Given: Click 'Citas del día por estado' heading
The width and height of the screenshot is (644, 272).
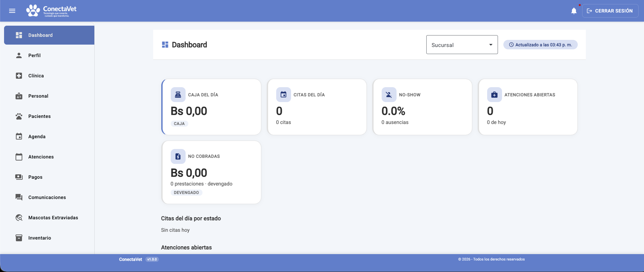Looking at the screenshot, I should (191, 218).
